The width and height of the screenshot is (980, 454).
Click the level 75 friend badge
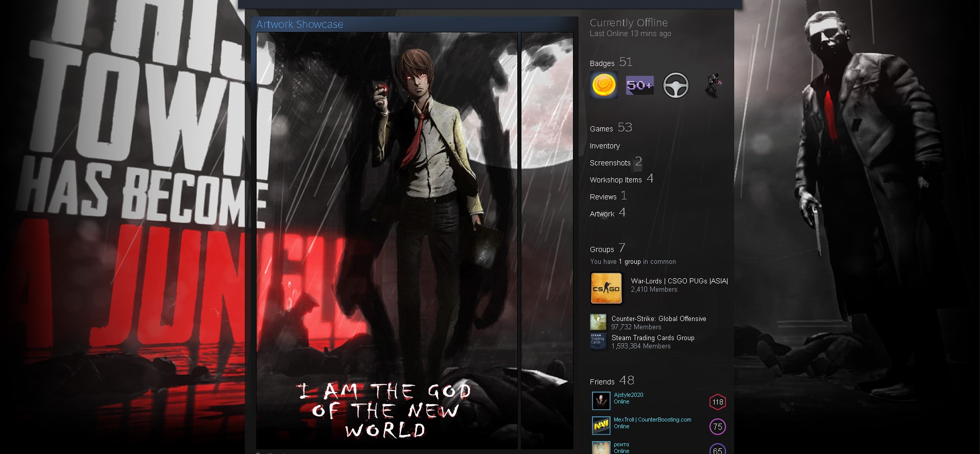[x=718, y=427]
